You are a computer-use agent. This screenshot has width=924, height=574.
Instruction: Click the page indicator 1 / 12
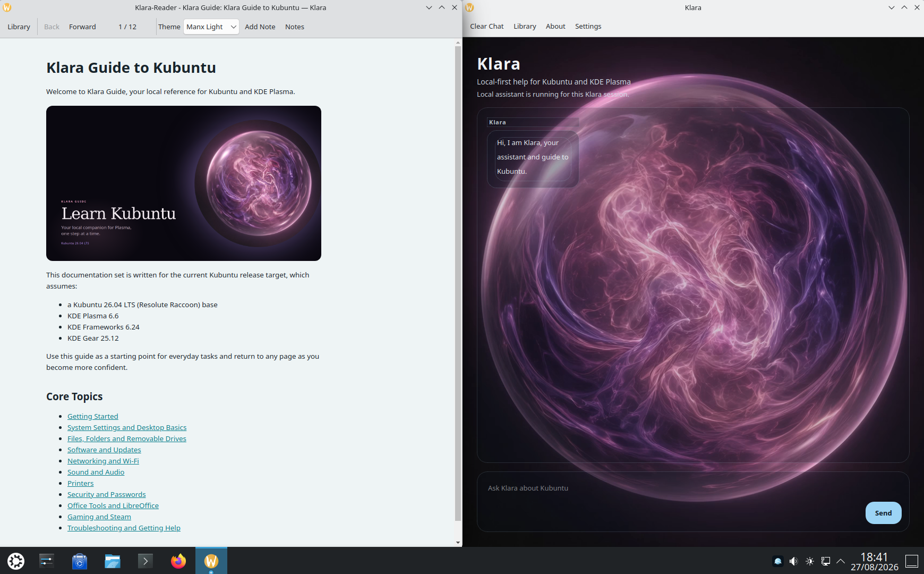point(127,27)
